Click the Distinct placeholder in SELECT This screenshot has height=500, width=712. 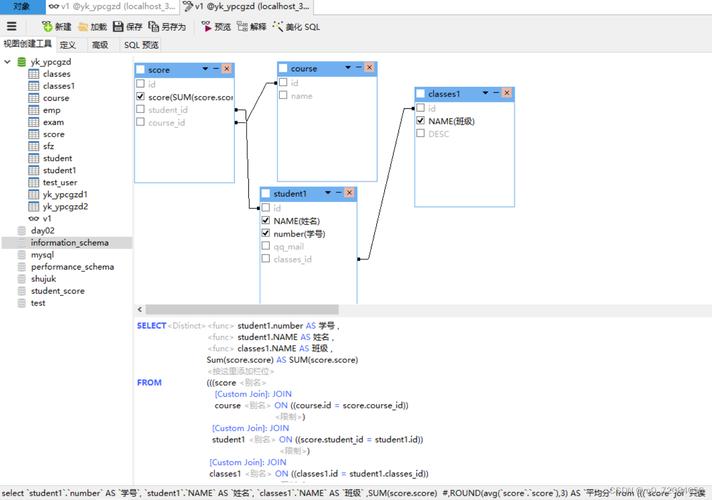click(187, 326)
